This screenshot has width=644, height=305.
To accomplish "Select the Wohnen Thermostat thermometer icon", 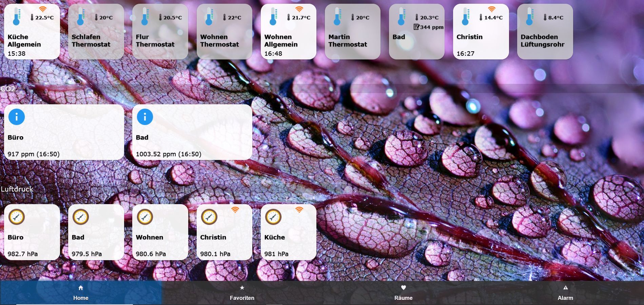I will pyautogui.click(x=209, y=17).
